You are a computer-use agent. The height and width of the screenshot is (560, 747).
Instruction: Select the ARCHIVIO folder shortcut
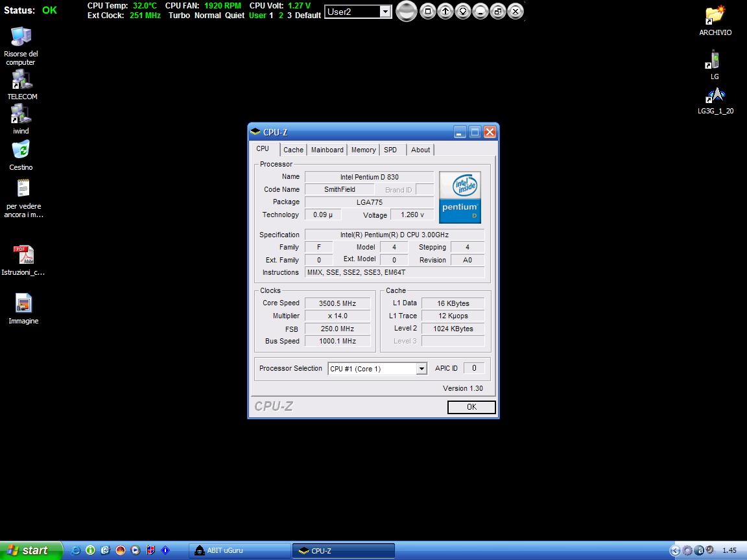(x=715, y=21)
